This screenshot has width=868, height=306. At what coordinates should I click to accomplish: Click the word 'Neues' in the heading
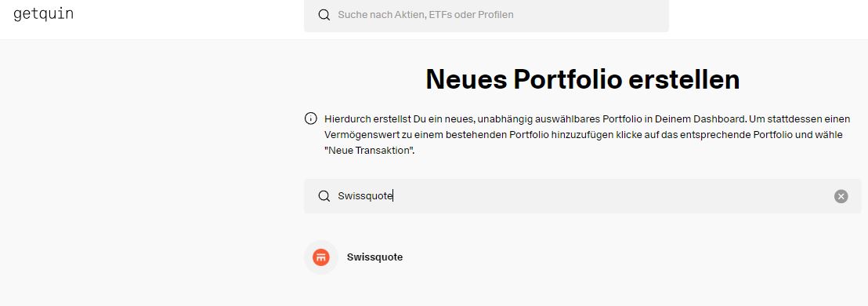click(466, 79)
